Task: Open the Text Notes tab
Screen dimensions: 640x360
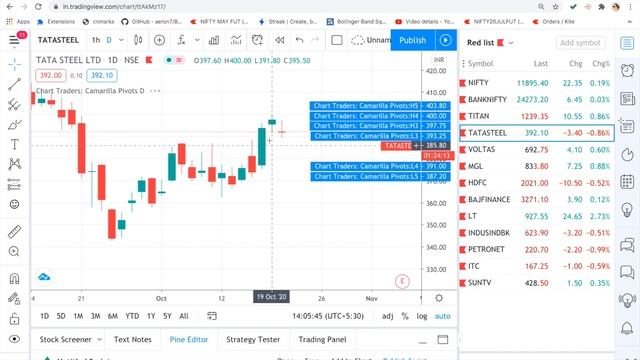Action: coord(133,339)
